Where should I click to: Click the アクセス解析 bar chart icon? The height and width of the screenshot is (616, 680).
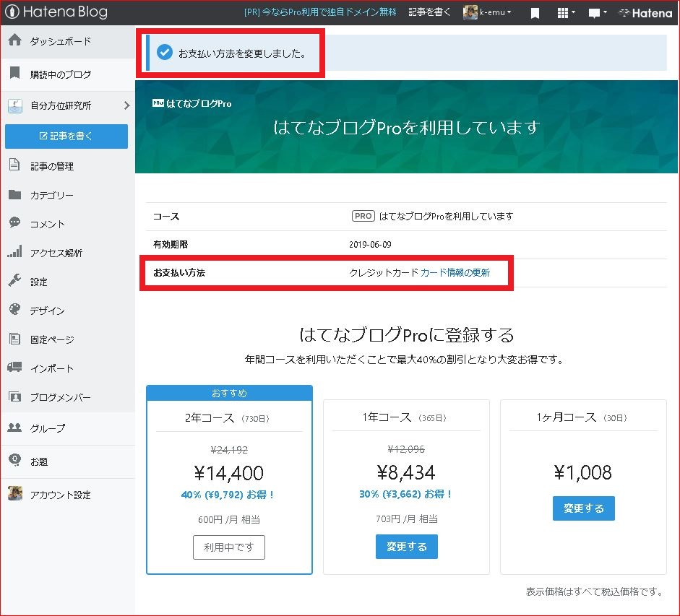[x=14, y=251]
